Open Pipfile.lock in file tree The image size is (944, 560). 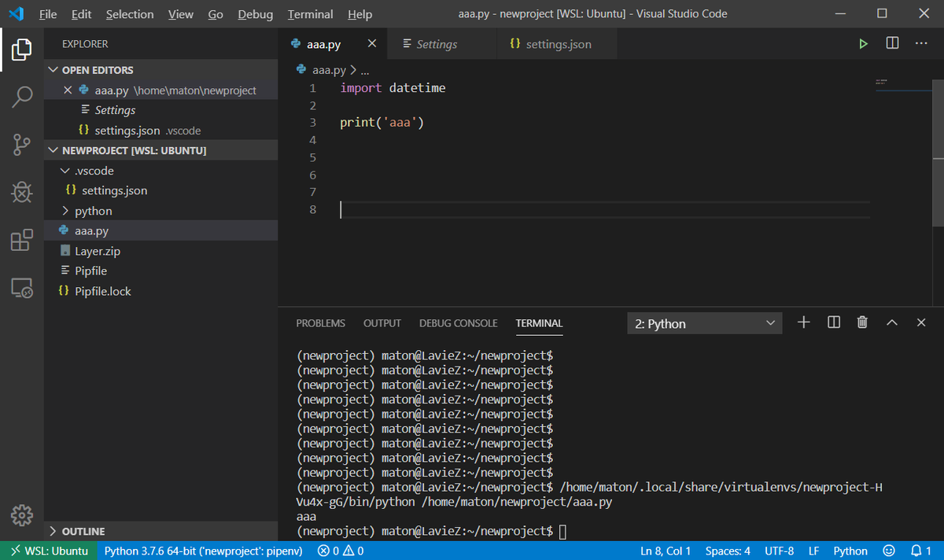[160, 291]
